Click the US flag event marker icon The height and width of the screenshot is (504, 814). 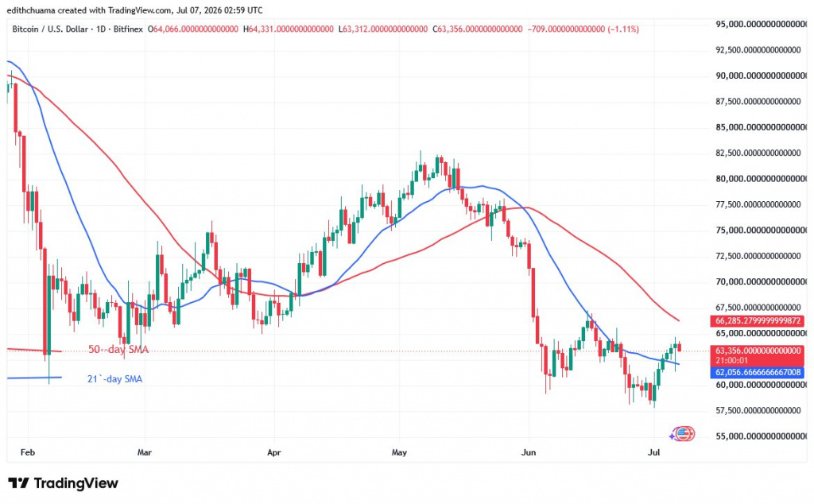(684, 433)
